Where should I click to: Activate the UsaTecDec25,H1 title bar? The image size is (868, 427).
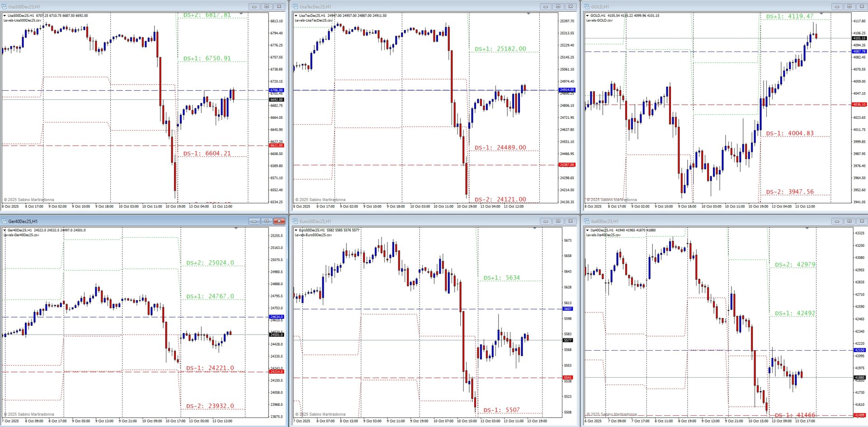coord(407,7)
